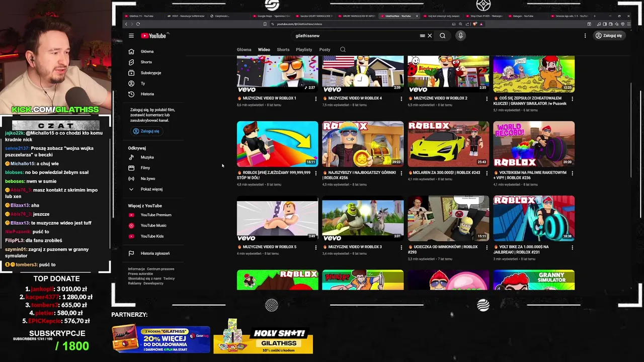The image size is (644, 362).
Task: Close the active GilathissNew browser tab
Action: [x=417, y=16]
